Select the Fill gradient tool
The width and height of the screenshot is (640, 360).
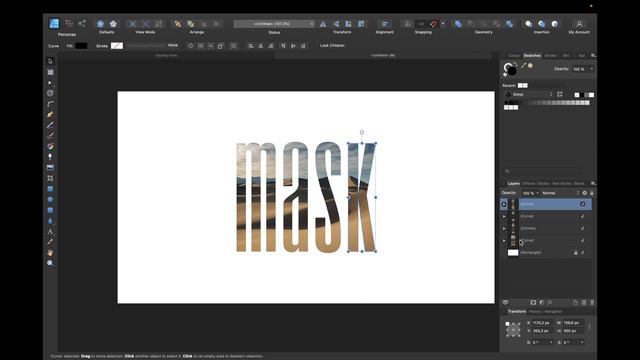(50, 146)
